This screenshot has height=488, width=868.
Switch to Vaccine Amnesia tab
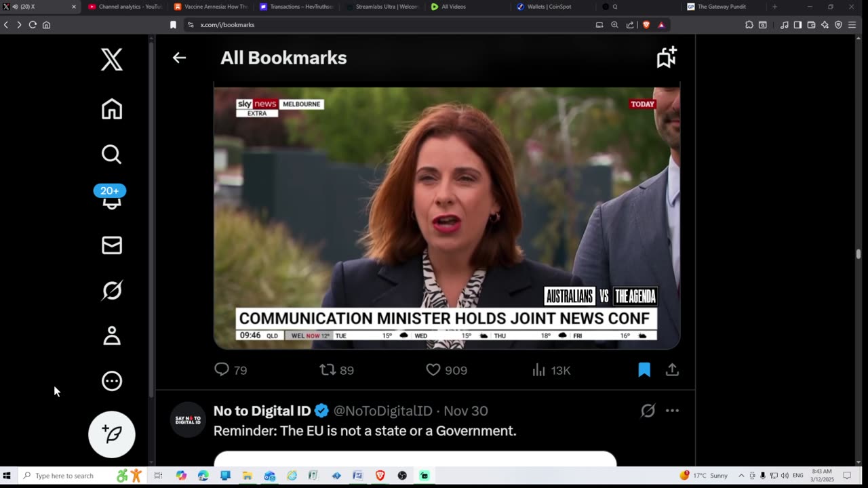pos(211,7)
